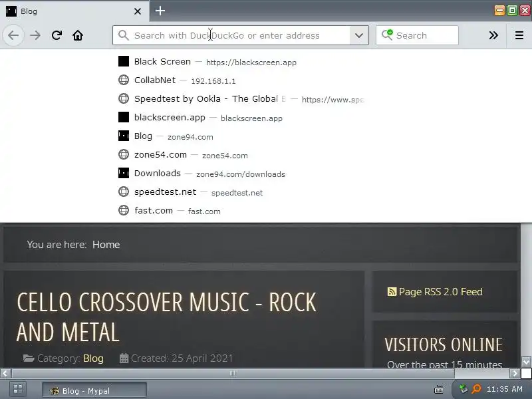This screenshot has height=399, width=532.
Task: Close the Blog tab
Action: [x=138, y=11]
